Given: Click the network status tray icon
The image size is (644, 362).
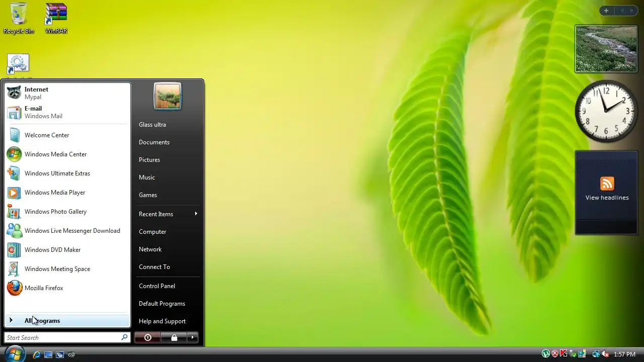Looking at the screenshot, I should (596, 354).
